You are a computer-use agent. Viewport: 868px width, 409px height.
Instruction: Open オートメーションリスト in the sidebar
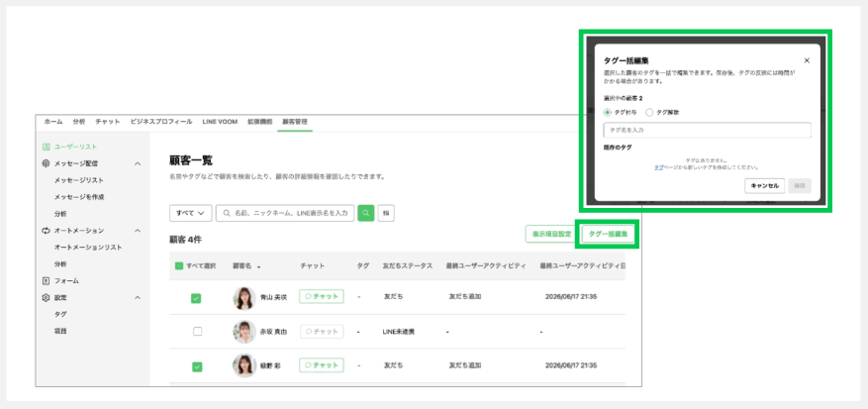88,248
